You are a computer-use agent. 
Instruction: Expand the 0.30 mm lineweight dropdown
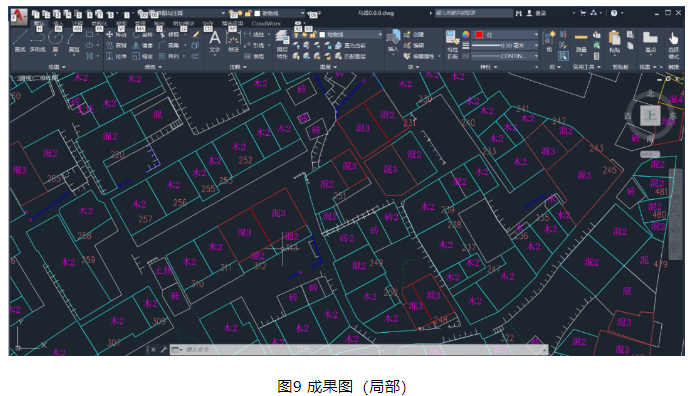click(505, 46)
